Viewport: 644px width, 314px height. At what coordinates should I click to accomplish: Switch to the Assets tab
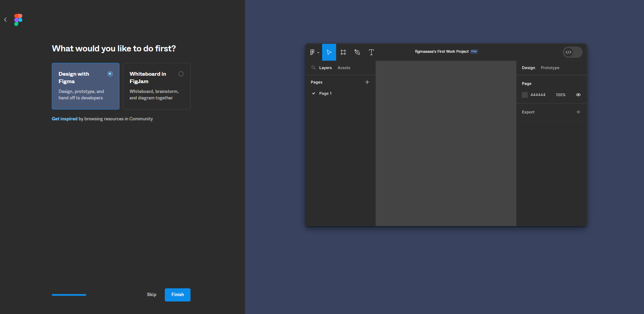point(344,68)
